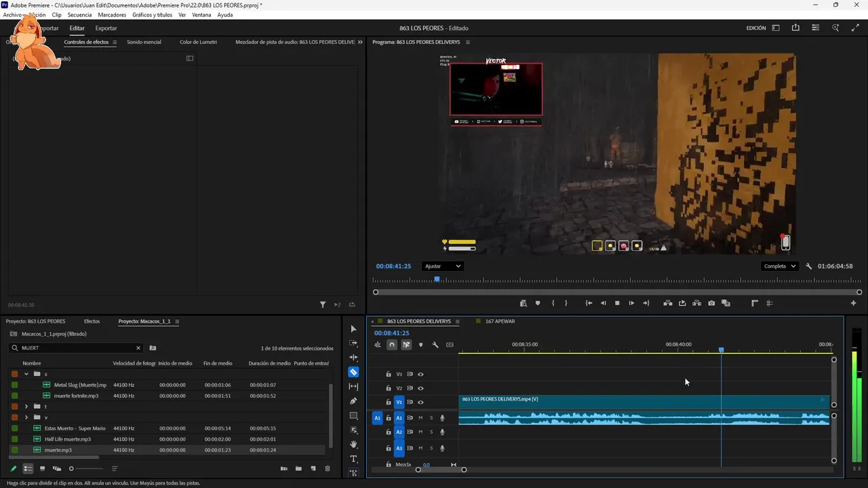Image resolution: width=868 pixels, height=488 pixels.
Task: Click the Lift button in Program monitor
Action: pyautogui.click(x=668, y=303)
